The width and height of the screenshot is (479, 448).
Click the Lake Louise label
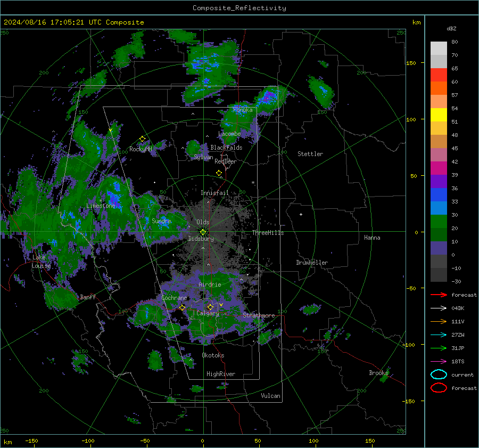coord(41,262)
